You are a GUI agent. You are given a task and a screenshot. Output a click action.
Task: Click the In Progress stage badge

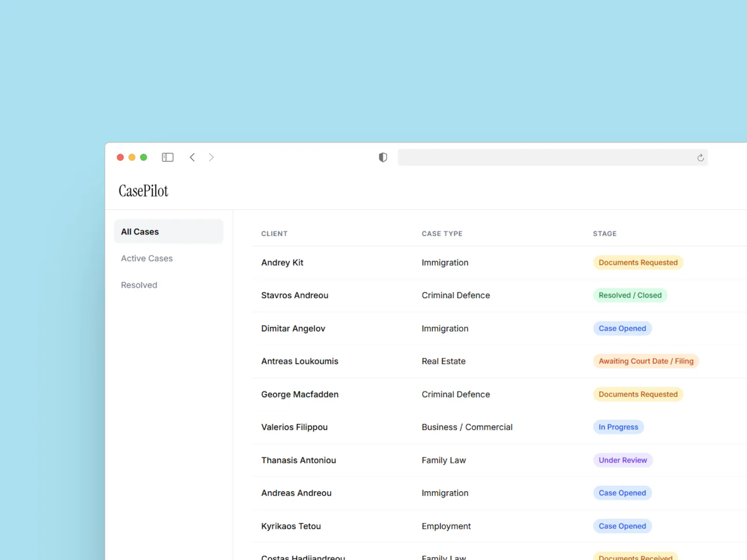pyautogui.click(x=618, y=427)
